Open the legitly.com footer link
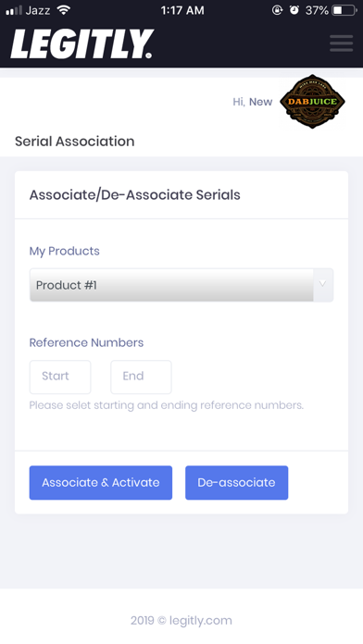 (201, 620)
